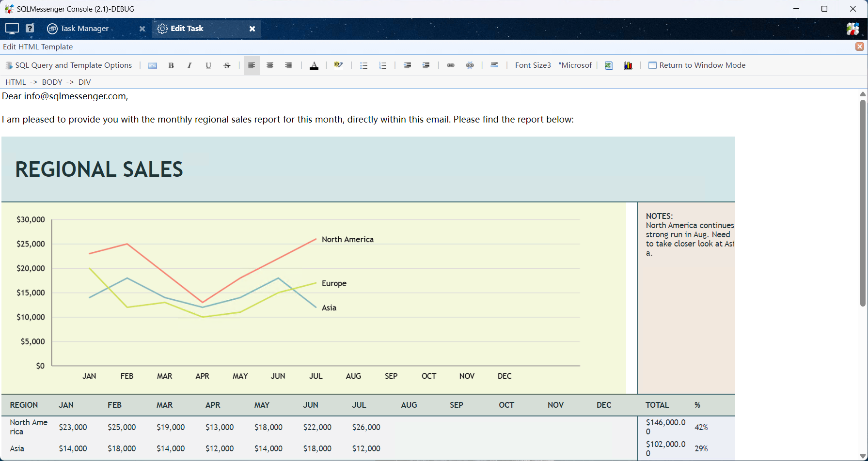Viewport: 868px width, 461px height.
Task: Click the TOTAL column header
Action: 657,405
